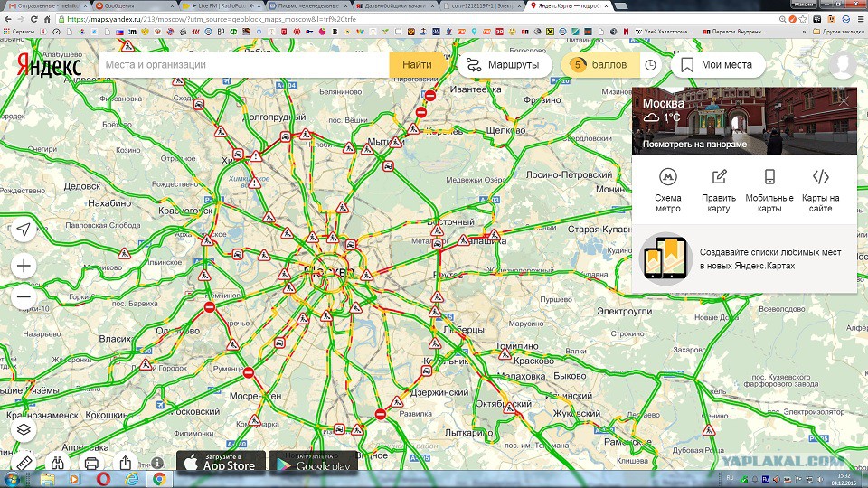Zoom in with the plus button
Viewport: 868px width, 488px height.
coord(24,266)
